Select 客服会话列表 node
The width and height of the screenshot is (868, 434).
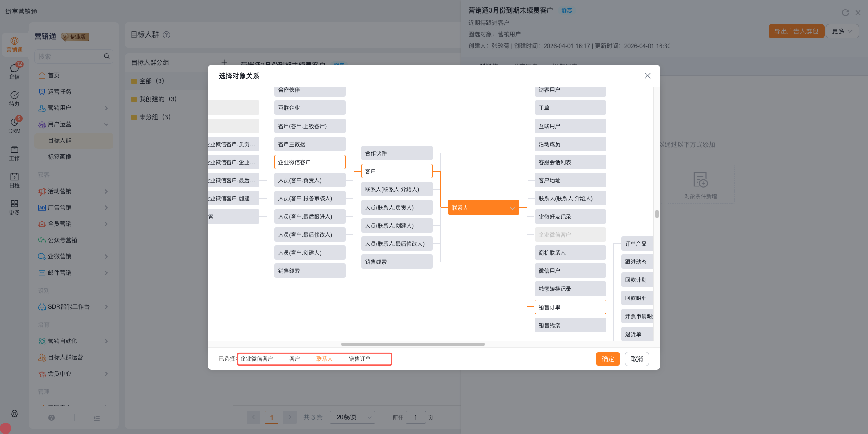[x=570, y=162]
